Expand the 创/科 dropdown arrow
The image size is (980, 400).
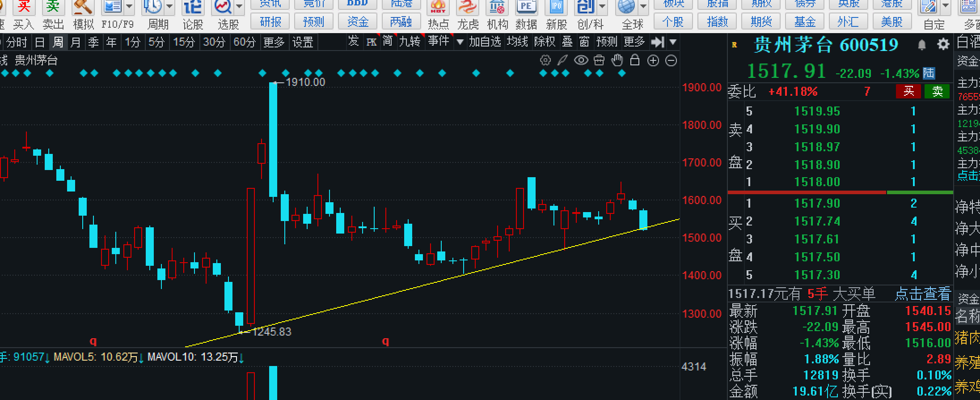pyautogui.click(x=602, y=7)
